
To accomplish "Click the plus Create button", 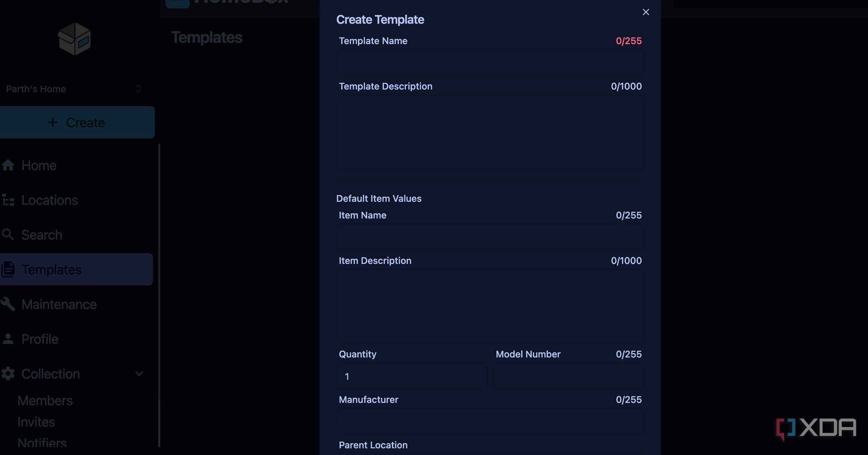I will point(77,122).
